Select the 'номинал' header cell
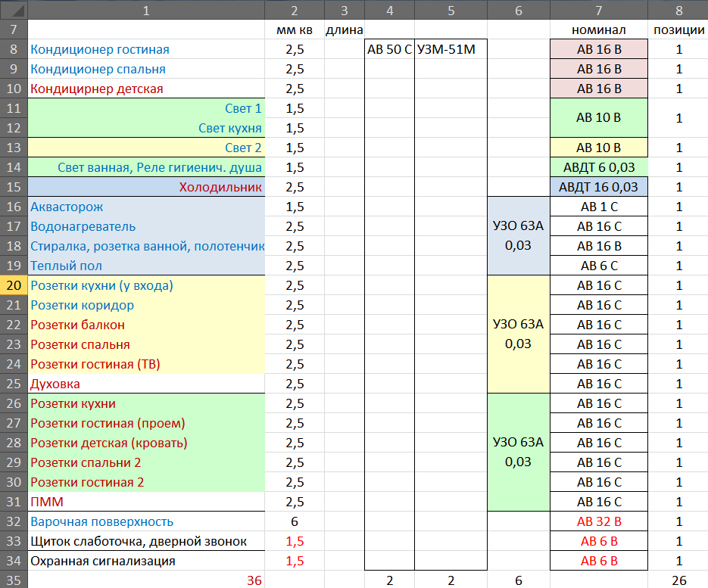This screenshot has height=588, width=708. click(x=599, y=30)
